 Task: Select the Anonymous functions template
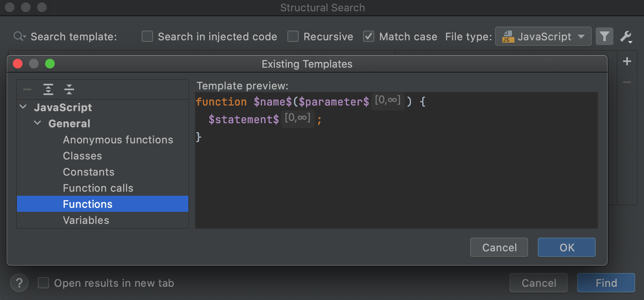(x=118, y=140)
